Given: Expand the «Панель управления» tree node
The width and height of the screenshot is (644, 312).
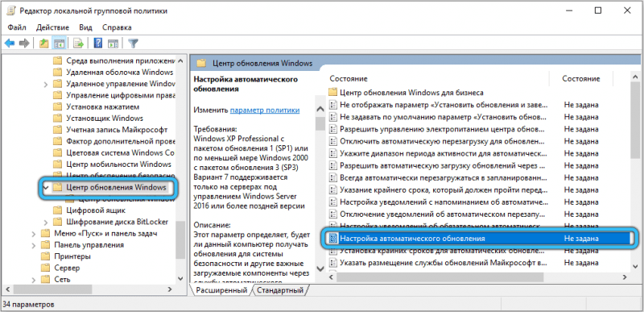Looking at the screenshot, I should coord(35,245).
